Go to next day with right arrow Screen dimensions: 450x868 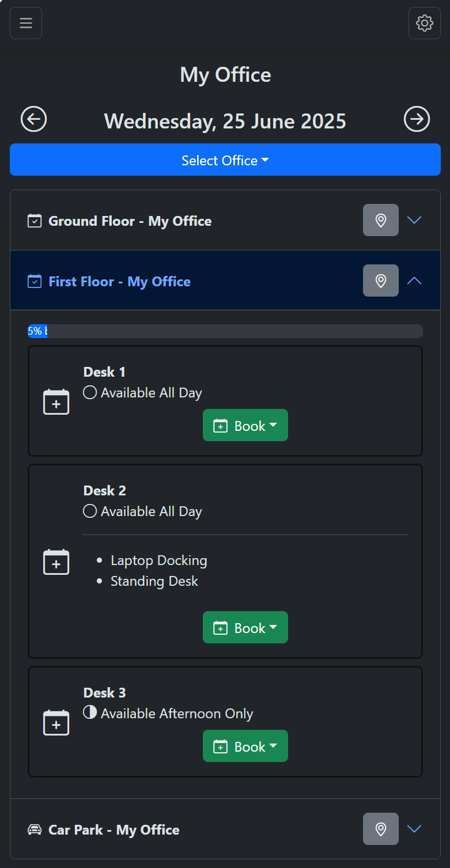[x=417, y=119]
